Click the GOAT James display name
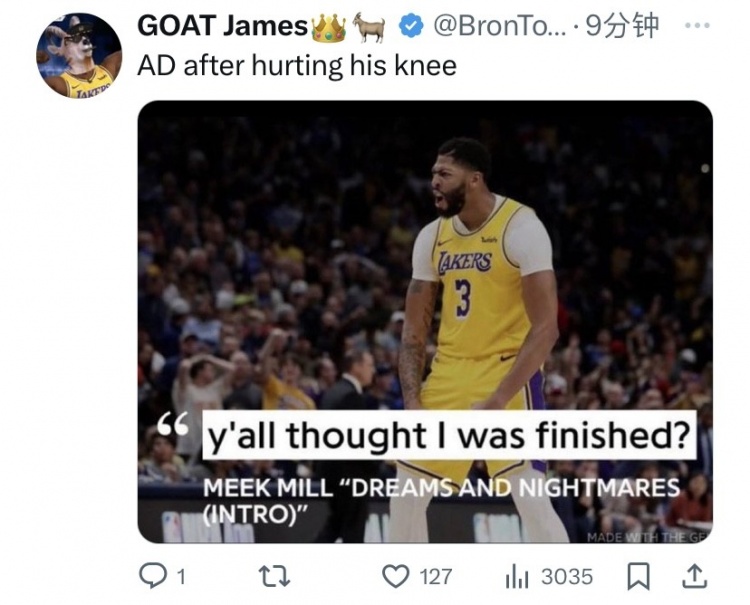 (222, 27)
